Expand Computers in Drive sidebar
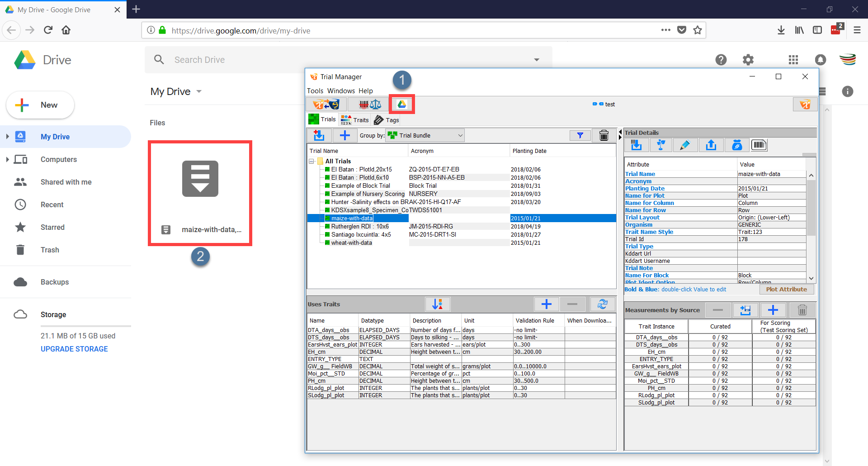868x466 pixels. click(7, 159)
